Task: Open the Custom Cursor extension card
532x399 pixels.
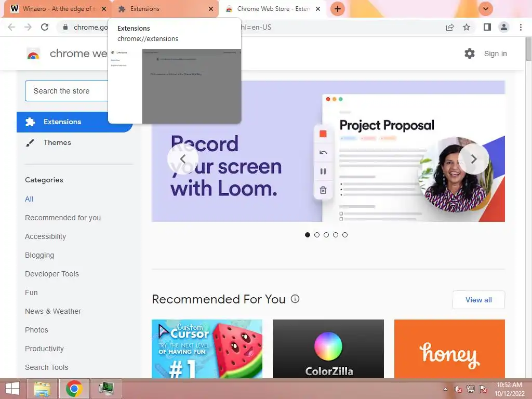Action: [x=207, y=349]
